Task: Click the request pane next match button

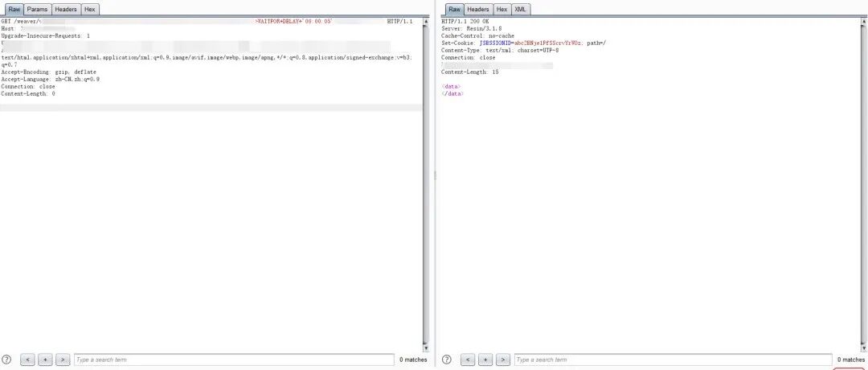Action: click(63, 360)
